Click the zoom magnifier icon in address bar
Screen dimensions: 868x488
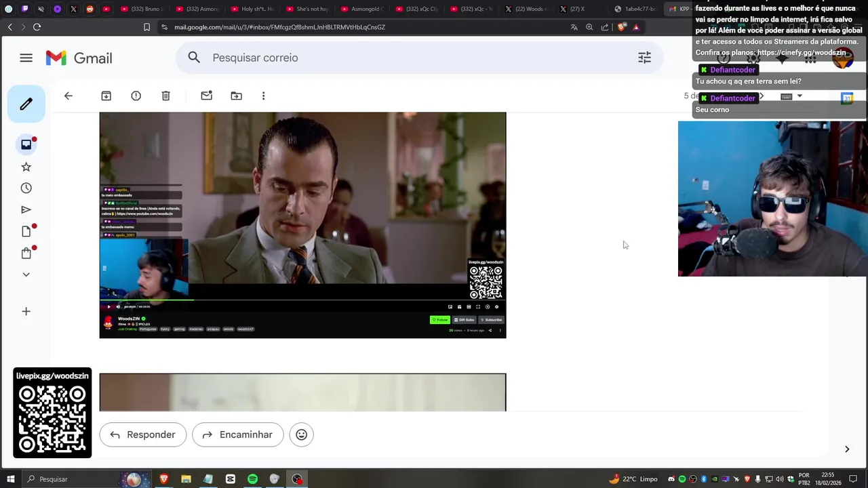click(x=589, y=27)
